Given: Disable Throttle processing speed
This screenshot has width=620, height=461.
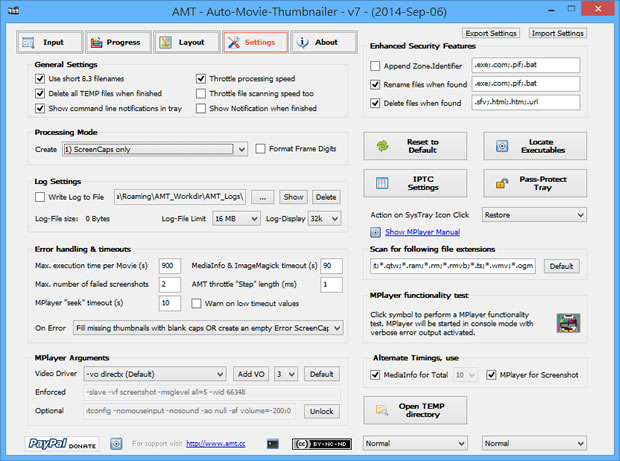Looking at the screenshot, I should click(201, 78).
